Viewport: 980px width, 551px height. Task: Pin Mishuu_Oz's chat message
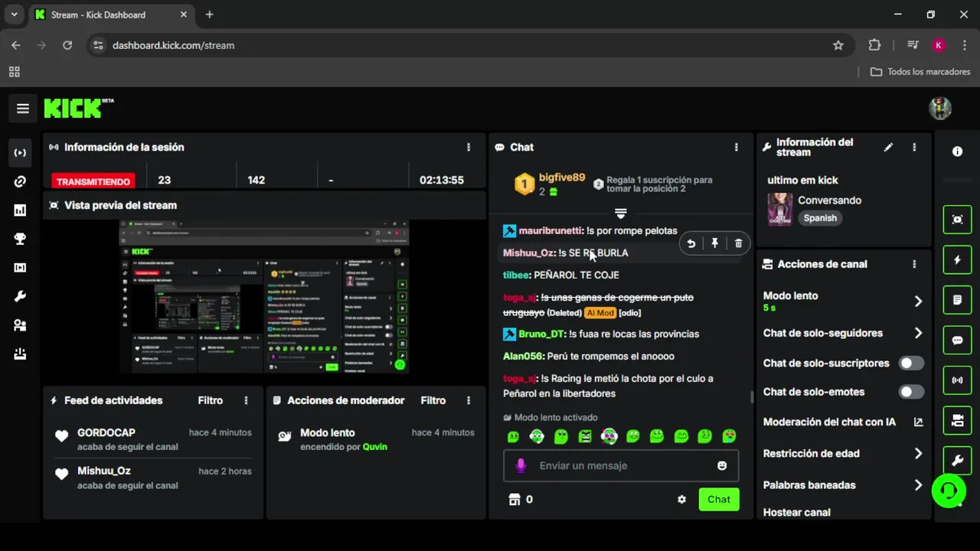[715, 243]
